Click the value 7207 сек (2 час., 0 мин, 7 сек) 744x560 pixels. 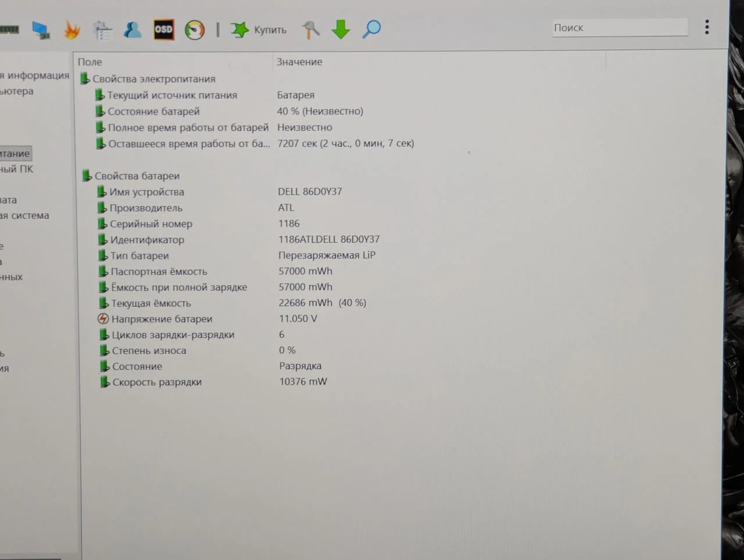[346, 143]
